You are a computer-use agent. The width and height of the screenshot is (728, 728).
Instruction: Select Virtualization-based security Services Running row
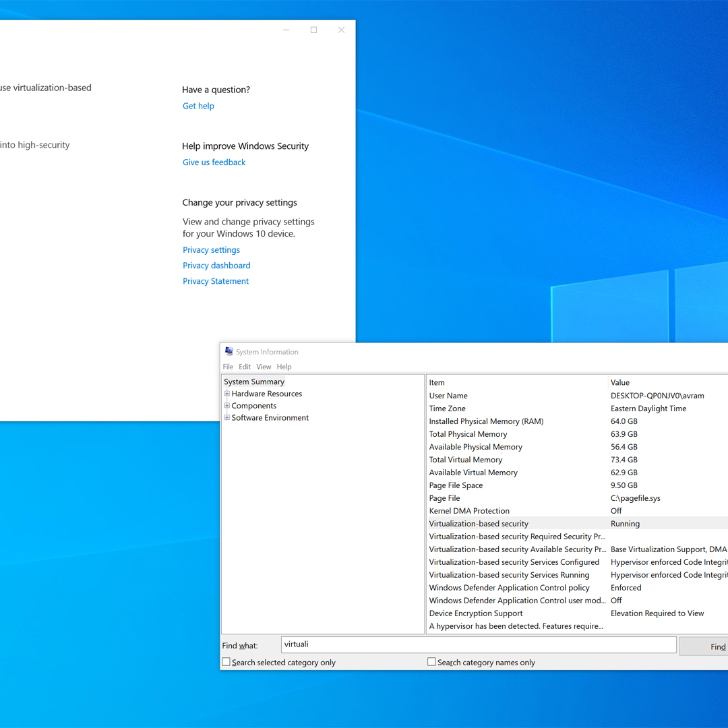577,575
